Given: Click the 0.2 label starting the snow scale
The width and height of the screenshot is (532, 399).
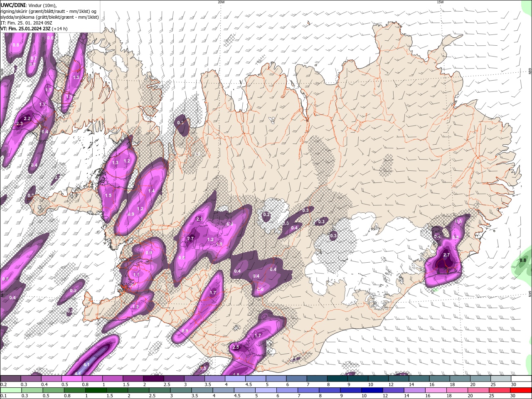Looking at the screenshot, I should (3, 384).
